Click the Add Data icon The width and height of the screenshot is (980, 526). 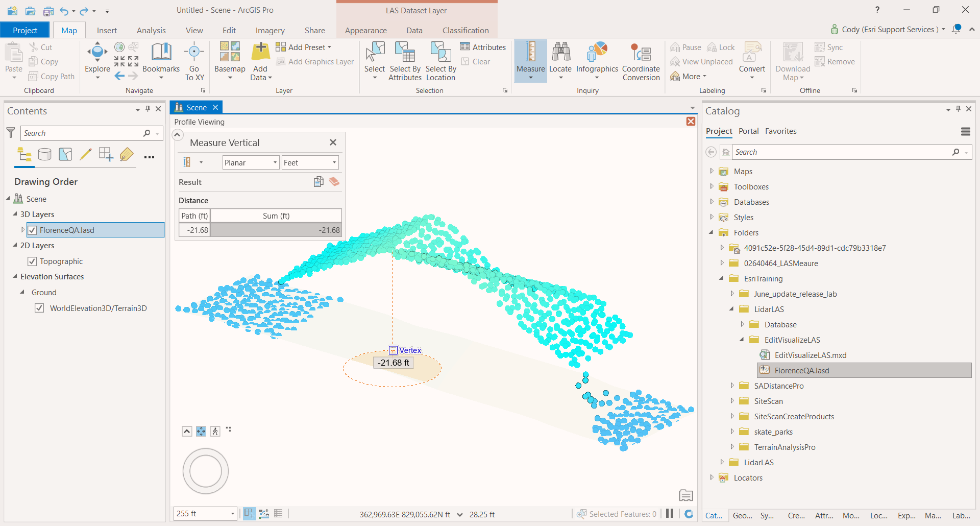(x=260, y=53)
